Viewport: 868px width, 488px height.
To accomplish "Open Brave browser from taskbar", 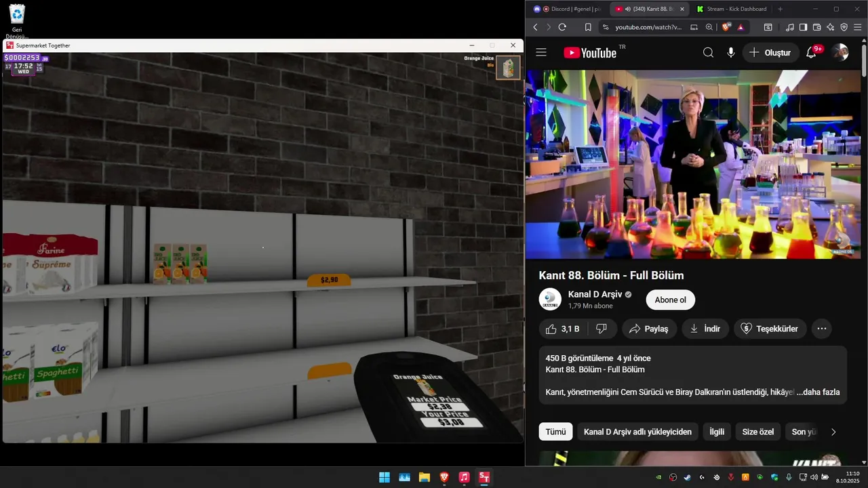I will 444,477.
